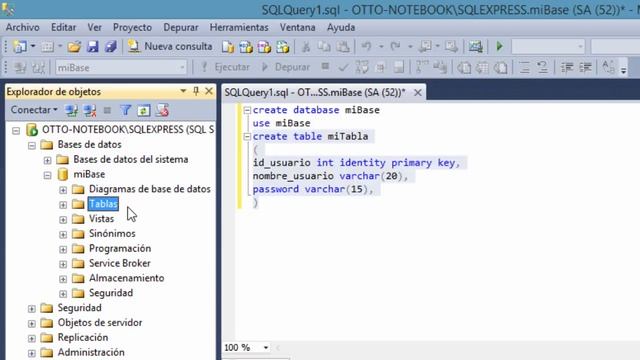
Task: Open the Herramientas menu
Action: pos(239,27)
